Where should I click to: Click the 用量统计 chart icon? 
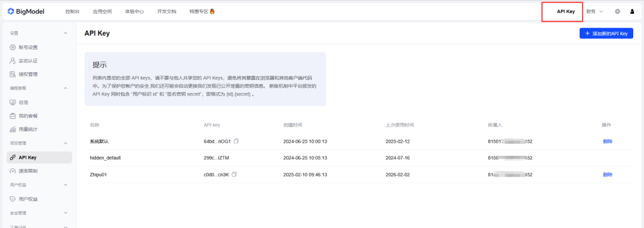click(13, 130)
